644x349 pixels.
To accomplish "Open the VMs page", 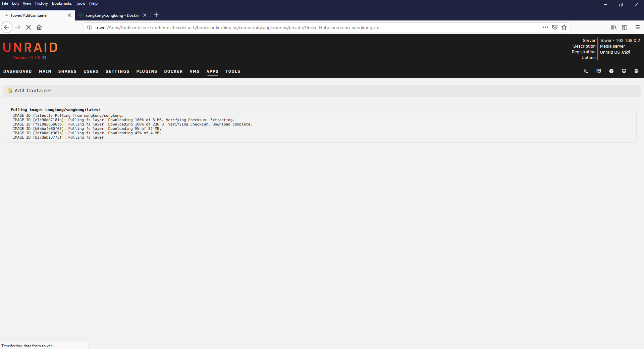I will click(x=195, y=71).
